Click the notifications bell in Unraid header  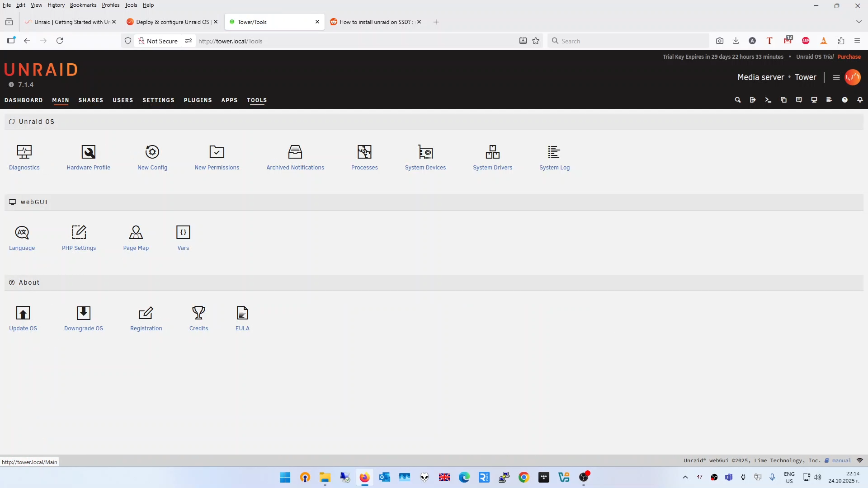(860, 100)
